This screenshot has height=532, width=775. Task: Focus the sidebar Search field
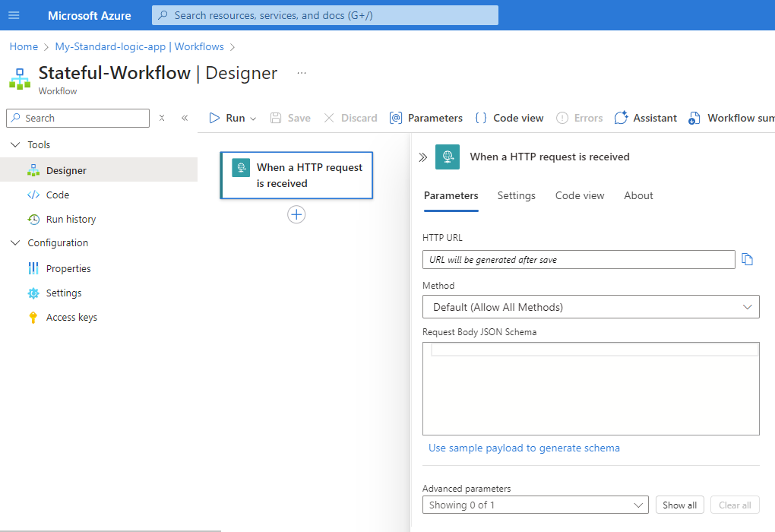click(x=78, y=118)
